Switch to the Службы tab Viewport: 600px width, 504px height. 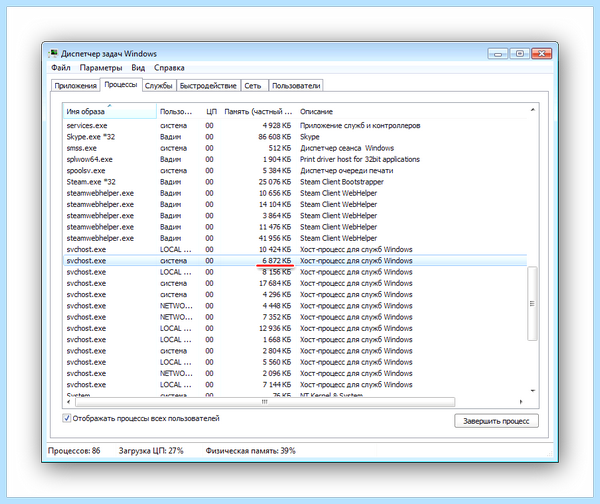158,86
